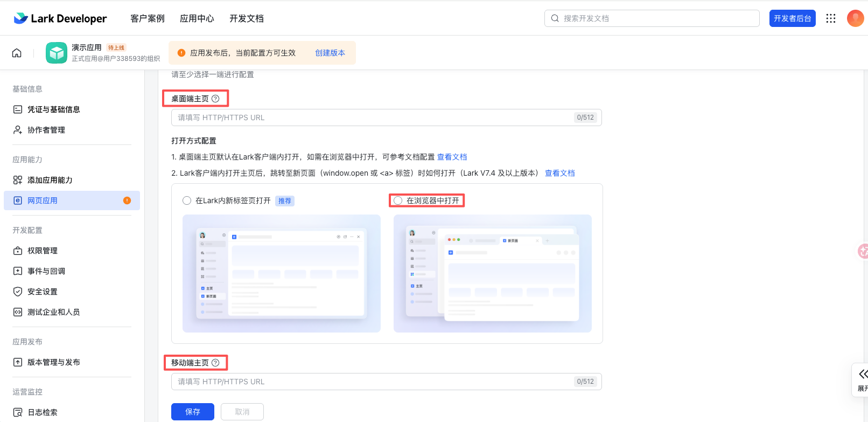Open 开发文档 in the top navigation
This screenshot has width=868, height=422.
(x=246, y=18)
